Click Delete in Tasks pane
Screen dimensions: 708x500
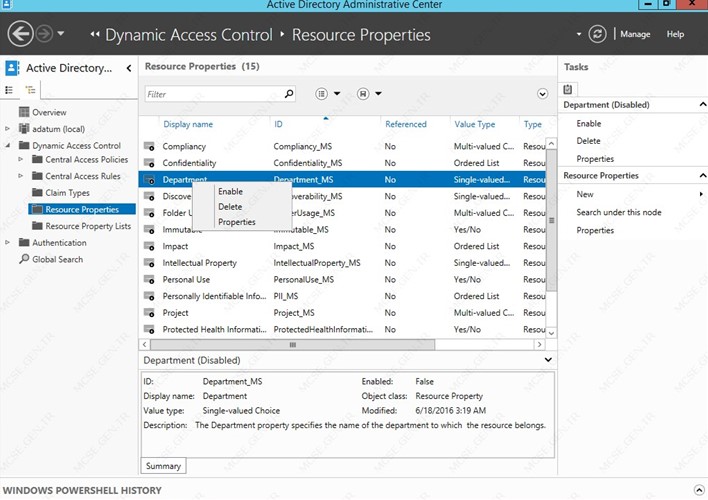[x=588, y=141]
